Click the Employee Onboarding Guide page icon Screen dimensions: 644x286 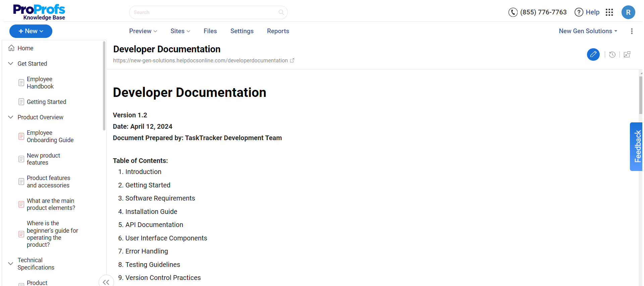tap(21, 136)
